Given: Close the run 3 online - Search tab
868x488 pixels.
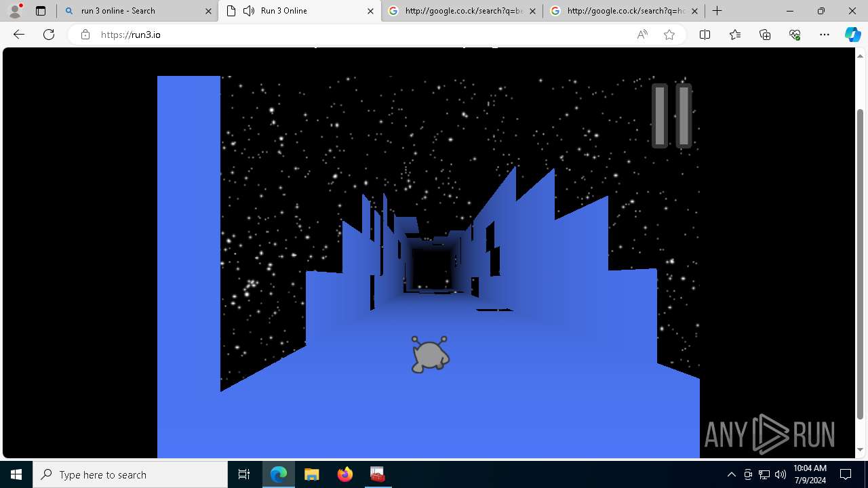Looking at the screenshot, I should point(208,11).
